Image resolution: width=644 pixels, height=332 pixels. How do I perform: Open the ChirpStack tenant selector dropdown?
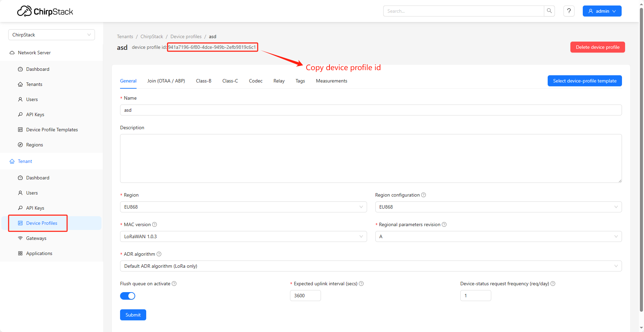[x=52, y=35]
